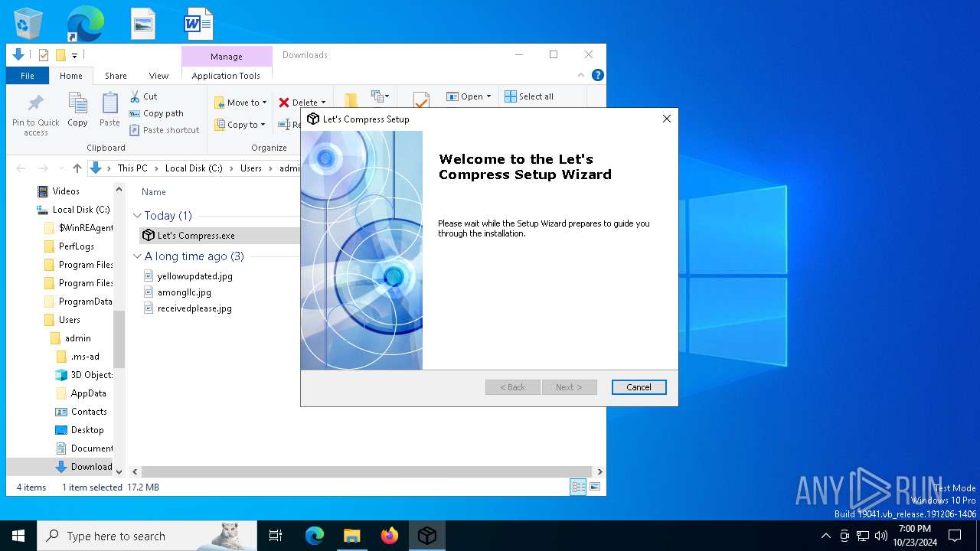This screenshot has height=551, width=980.
Task: Cancel the Let's Compress Setup wizard
Action: click(639, 387)
